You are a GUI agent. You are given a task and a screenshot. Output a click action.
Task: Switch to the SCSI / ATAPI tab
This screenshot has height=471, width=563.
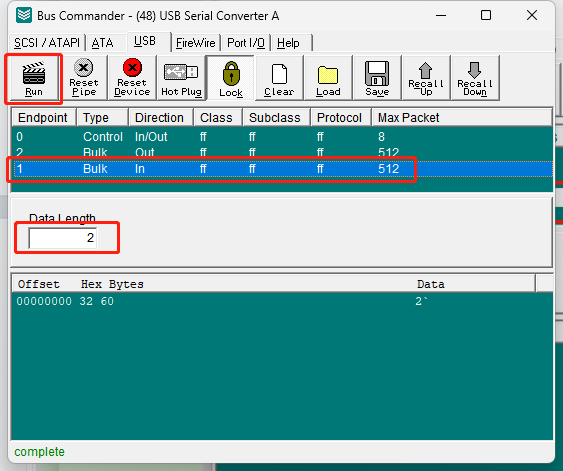pos(47,43)
